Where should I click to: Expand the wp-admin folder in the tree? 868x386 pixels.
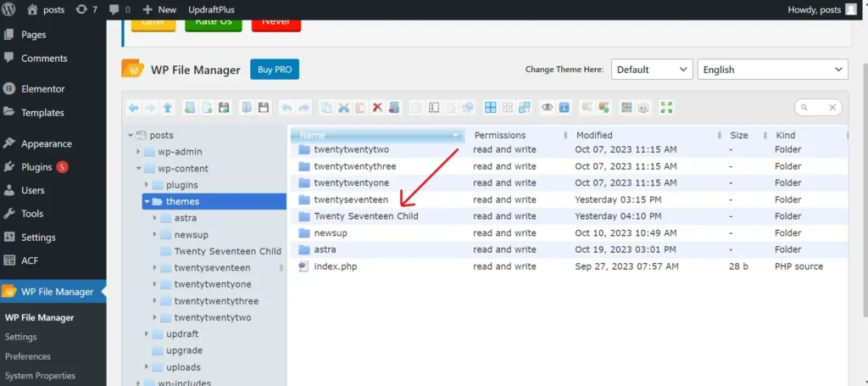(138, 152)
